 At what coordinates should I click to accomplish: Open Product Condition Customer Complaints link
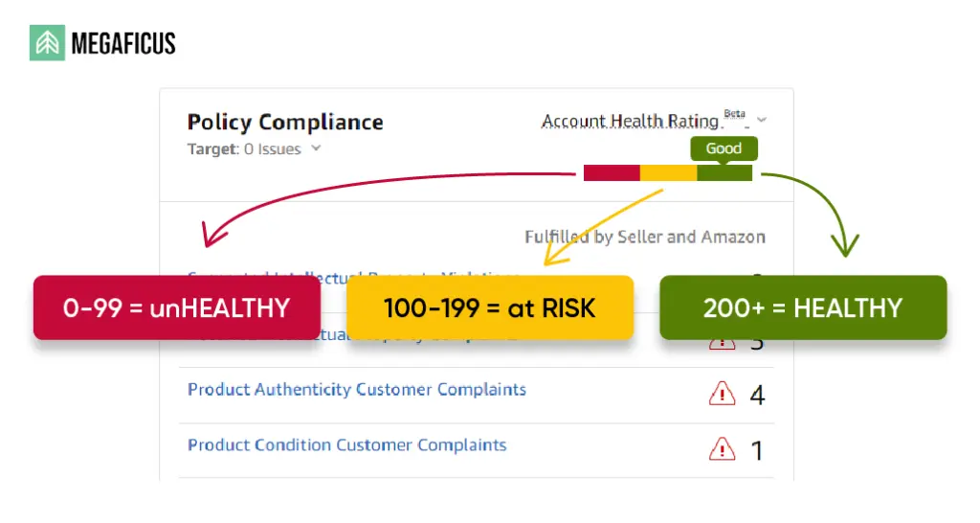coord(347,445)
